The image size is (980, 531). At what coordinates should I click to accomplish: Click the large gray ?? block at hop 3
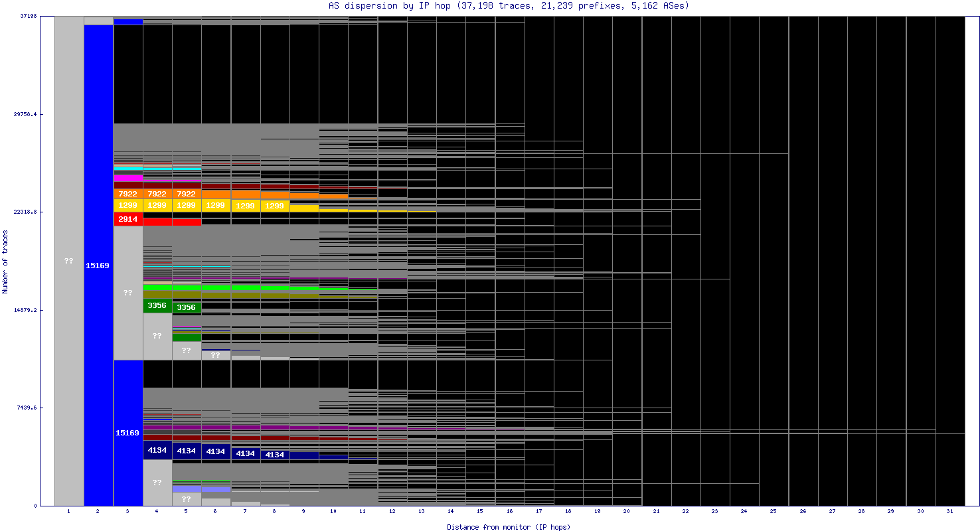pyautogui.click(x=127, y=293)
